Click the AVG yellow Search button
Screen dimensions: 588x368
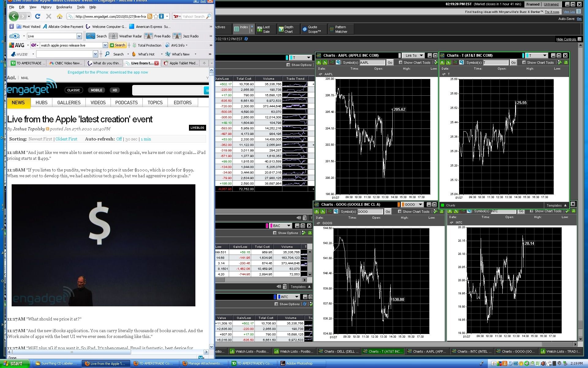tap(118, 45)
